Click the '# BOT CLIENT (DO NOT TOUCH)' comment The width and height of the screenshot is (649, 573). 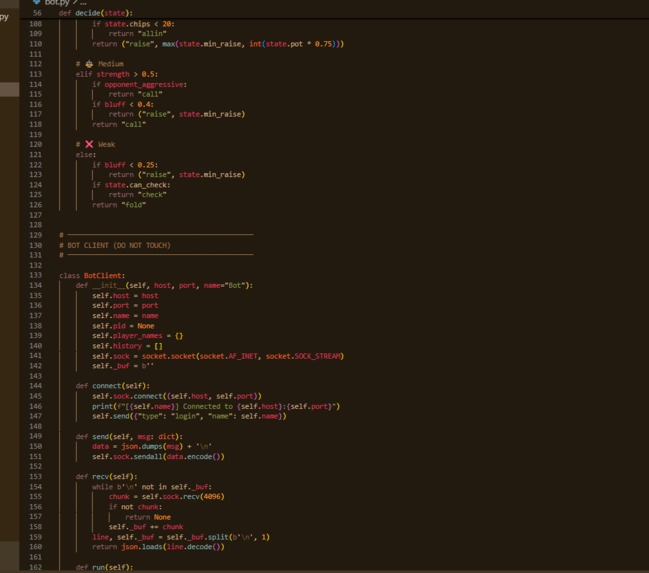(115, 245)
